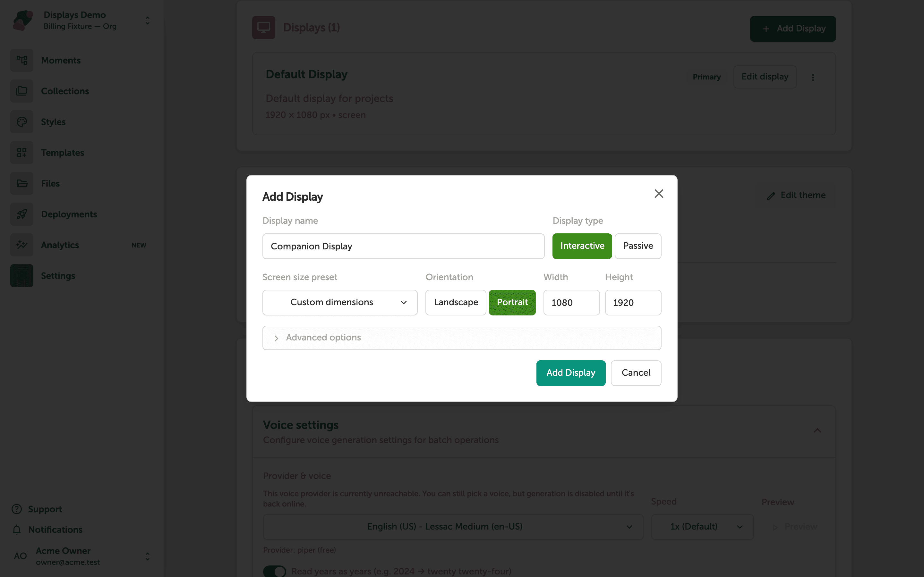Open Moments via its sidebar icon
Screen dimensions: 924x577
point(22,60)
